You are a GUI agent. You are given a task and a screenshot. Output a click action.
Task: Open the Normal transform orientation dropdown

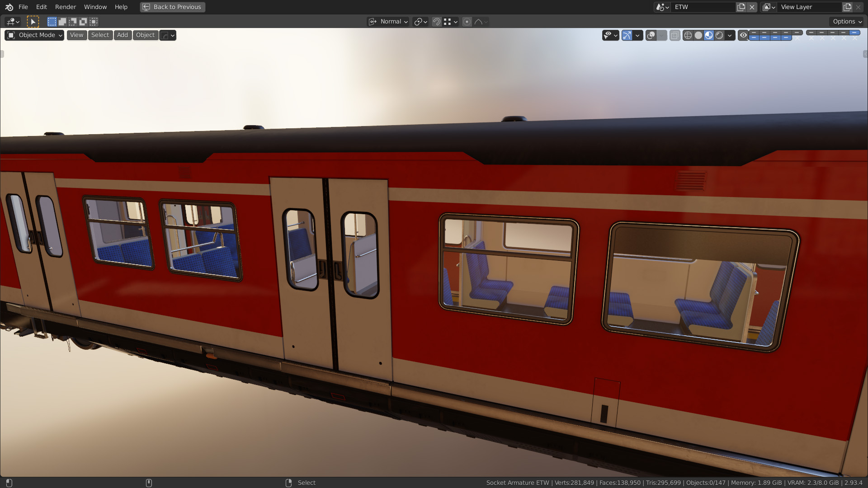click(x=388, y=21)
